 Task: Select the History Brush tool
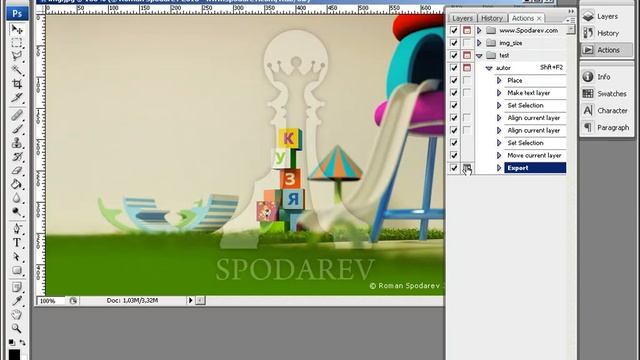pos(17,157)
